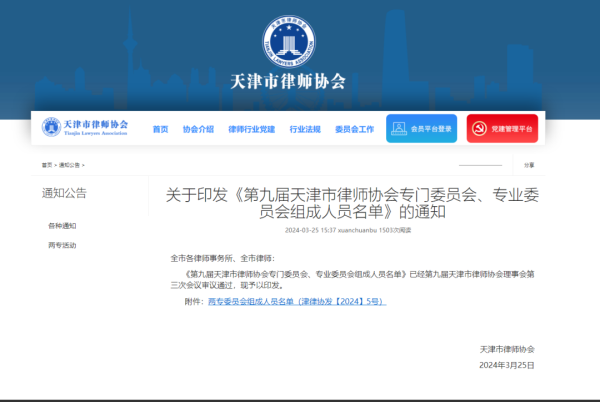This screenshot has width=600, height=402.
Task: Open the 协会介绍 menu item
Action: click(198, 129)
